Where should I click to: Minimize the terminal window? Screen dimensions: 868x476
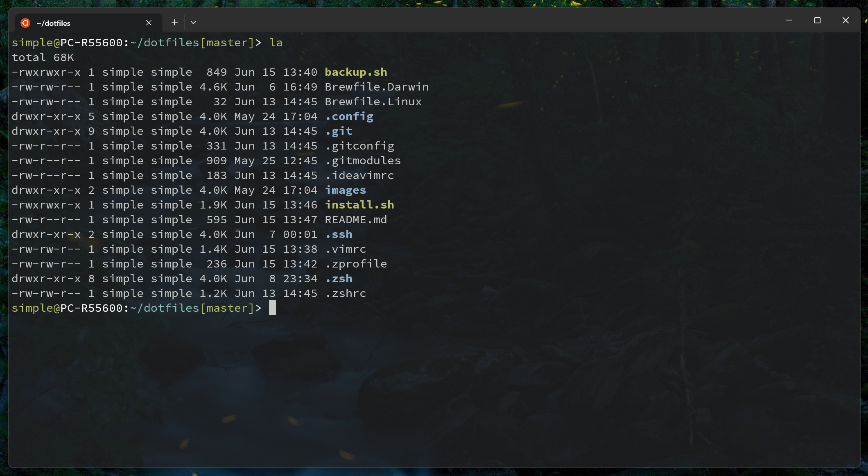(x=789, y=20)
